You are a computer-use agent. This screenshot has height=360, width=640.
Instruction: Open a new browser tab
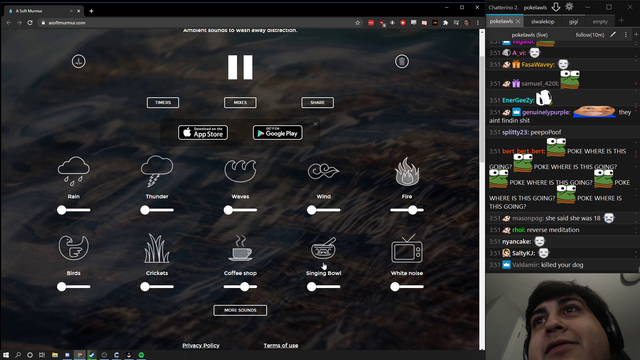point(91,11)
